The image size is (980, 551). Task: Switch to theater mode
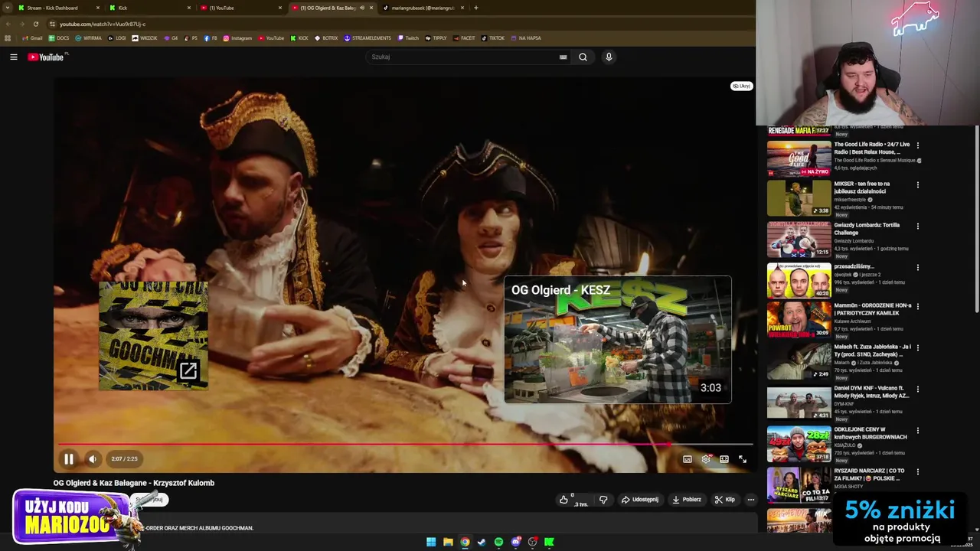(724, 459)
